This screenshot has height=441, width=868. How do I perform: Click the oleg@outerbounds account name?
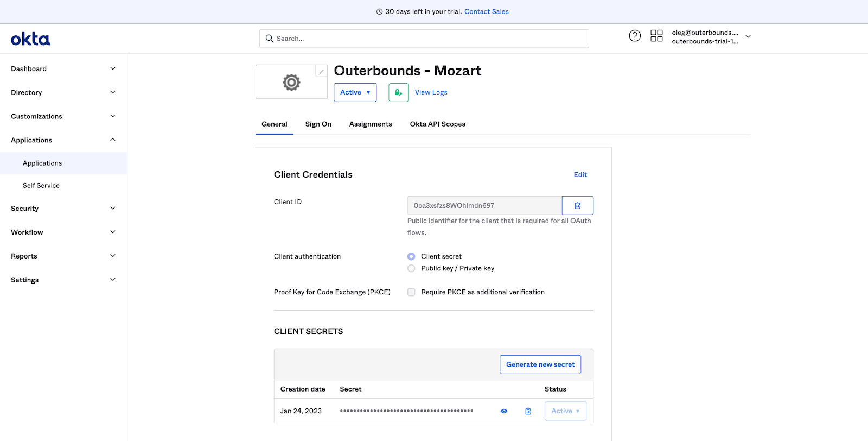pyautogui.click(x=705, y=33)
